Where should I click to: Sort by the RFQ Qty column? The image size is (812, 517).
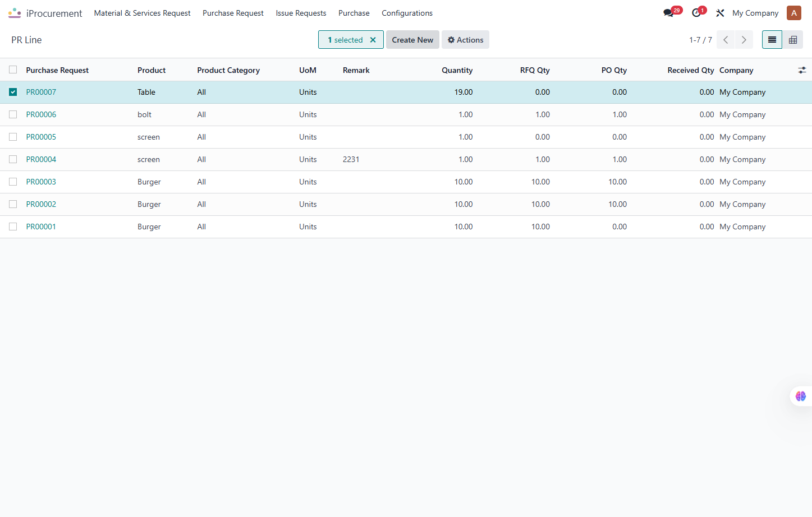pyautogui.click(x=535, y=70)
